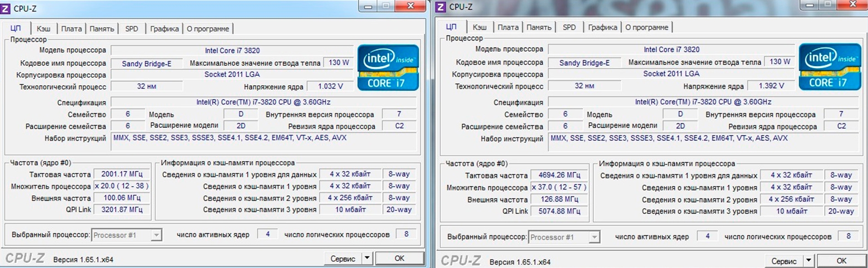Image resolution: width=868 pixels, height=268 pixels.
Task: Open Processor #1 dropdown in left window
Action: pos(127,235)
